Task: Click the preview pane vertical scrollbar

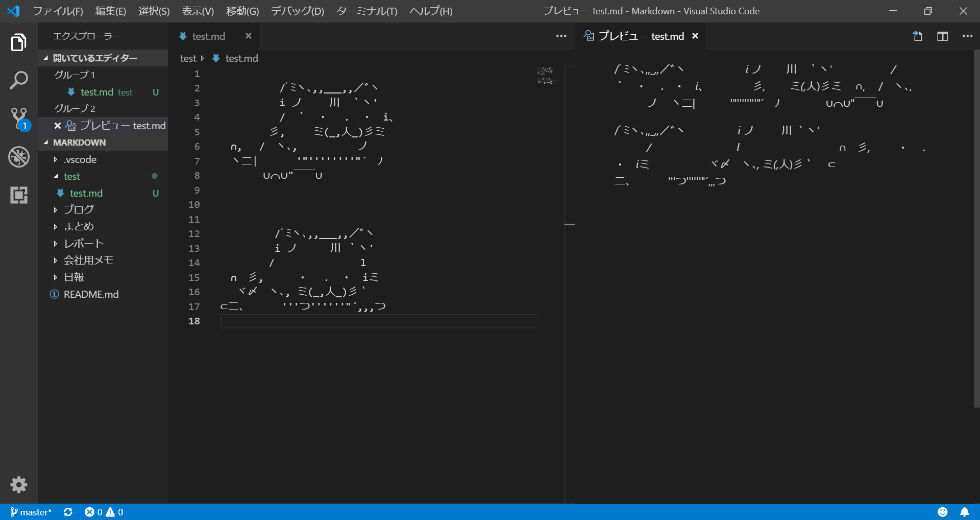Action: coord(976,228)
